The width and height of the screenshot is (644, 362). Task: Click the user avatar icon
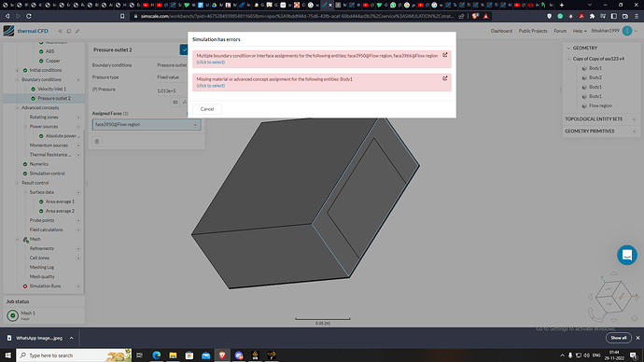tap(627, 31)
